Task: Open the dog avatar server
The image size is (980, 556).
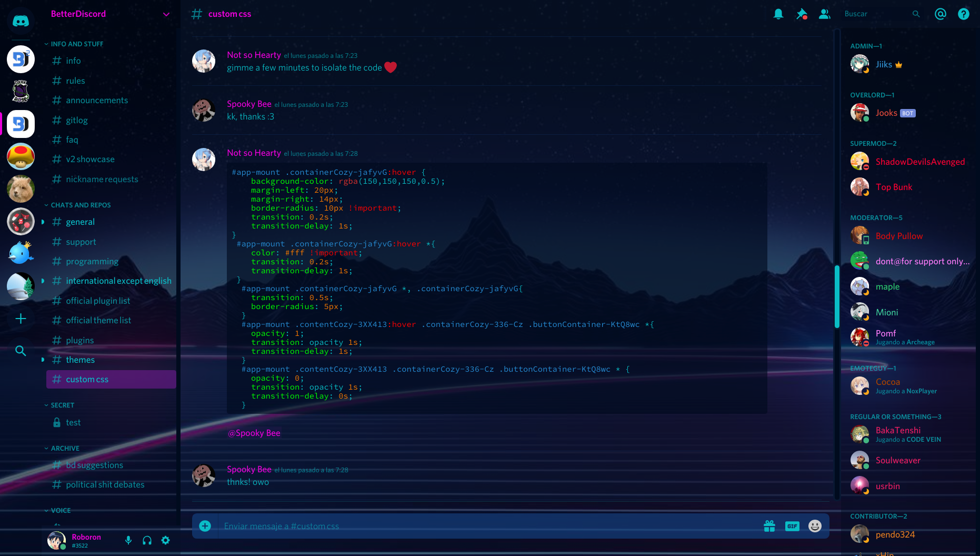Action: (21, 189)
